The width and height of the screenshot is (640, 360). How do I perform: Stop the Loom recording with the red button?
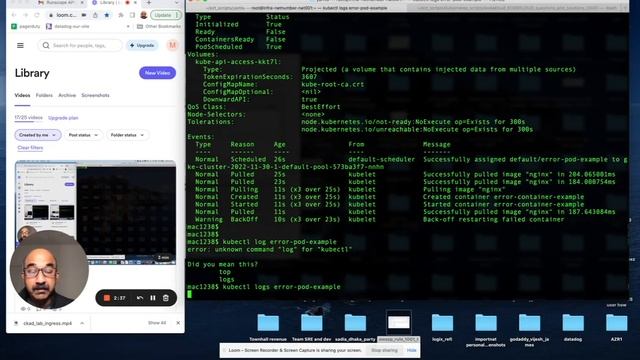[x=107, y=298]
